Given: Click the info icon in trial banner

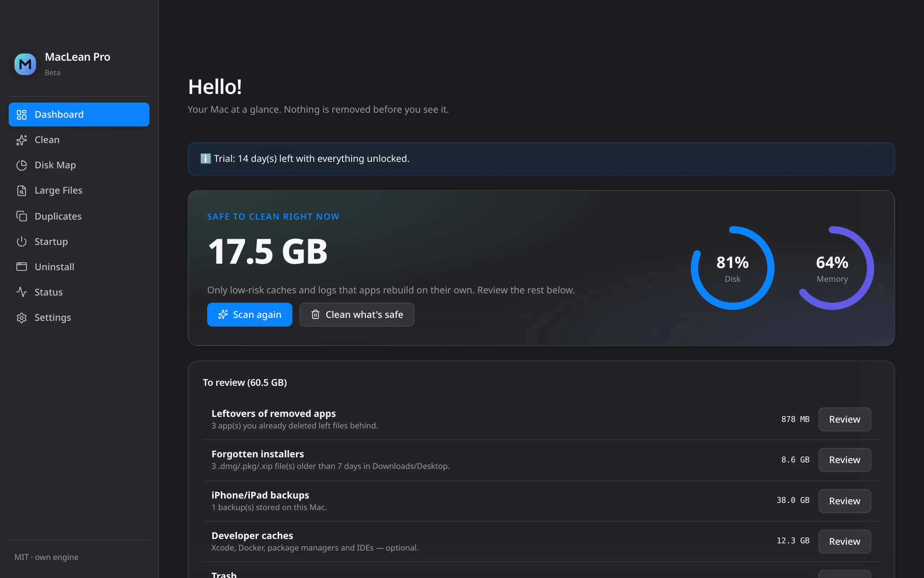Looking at the screenshot, I should click(205, 159).
